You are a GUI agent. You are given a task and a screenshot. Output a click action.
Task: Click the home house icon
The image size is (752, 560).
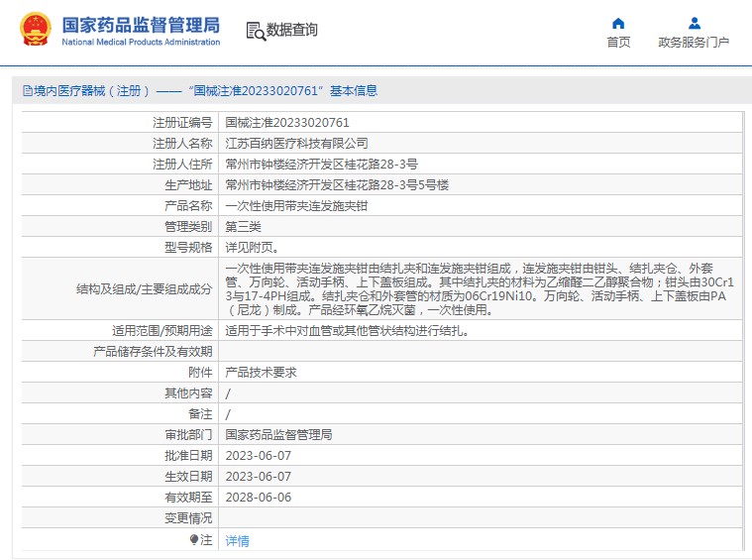(618, 23)
